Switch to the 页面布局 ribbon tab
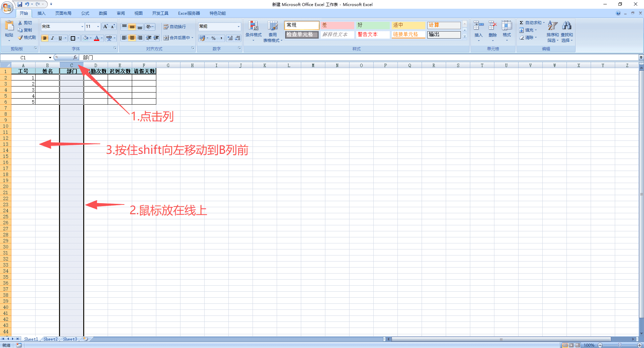644x348 pixels. coord(63,13)
